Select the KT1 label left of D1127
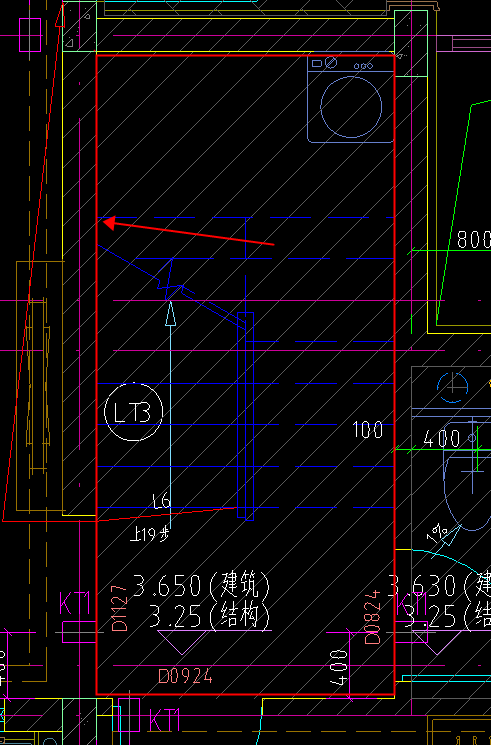491x745 pixels. [75, 603]
